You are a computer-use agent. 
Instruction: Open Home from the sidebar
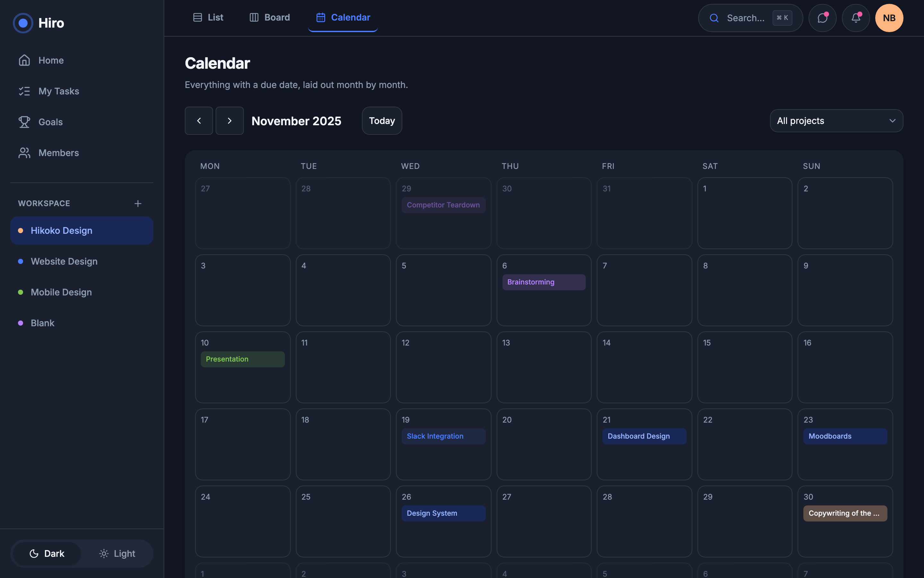tap(82, 60)
